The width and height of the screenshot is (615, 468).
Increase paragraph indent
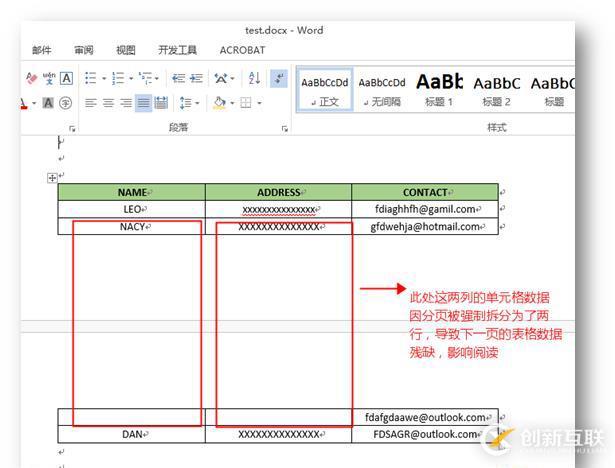[196, 78]
